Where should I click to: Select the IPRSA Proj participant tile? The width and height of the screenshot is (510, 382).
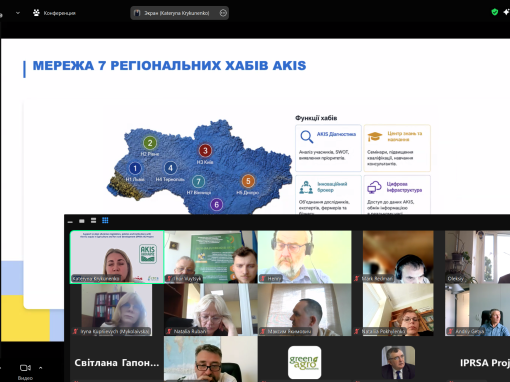tap(485, 363)
